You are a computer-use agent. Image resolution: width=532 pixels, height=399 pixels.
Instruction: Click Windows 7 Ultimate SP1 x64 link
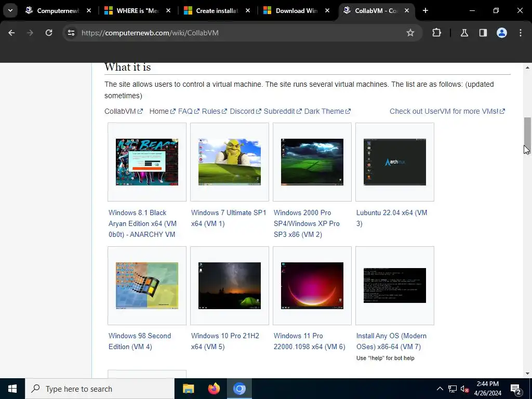229,218
